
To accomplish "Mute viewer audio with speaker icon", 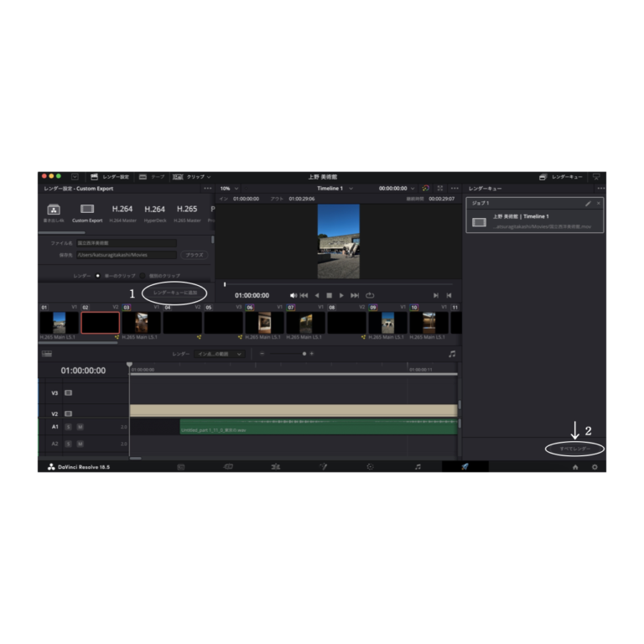I will tap(293, 295).
